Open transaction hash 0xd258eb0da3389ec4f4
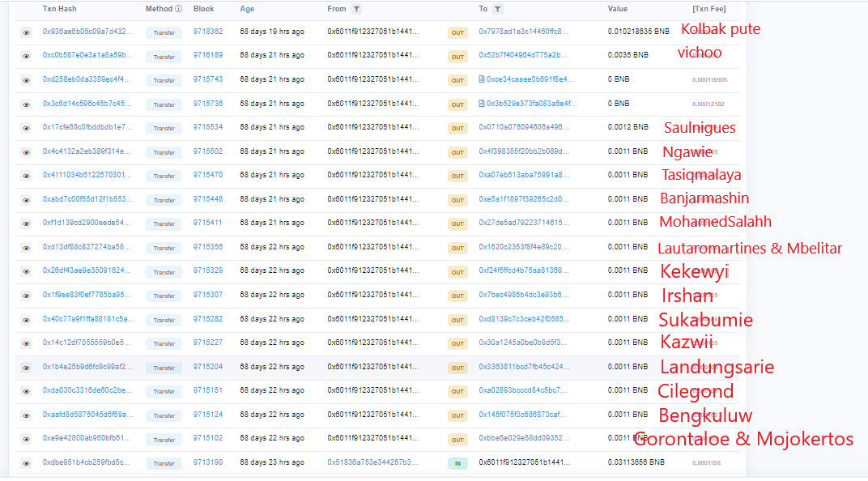This screenshot has width=868, height=481. [x=87, y=79]
